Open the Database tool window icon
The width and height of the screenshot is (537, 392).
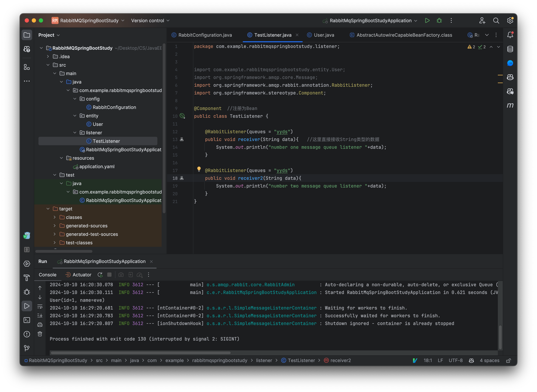click(x=510, y=49)
